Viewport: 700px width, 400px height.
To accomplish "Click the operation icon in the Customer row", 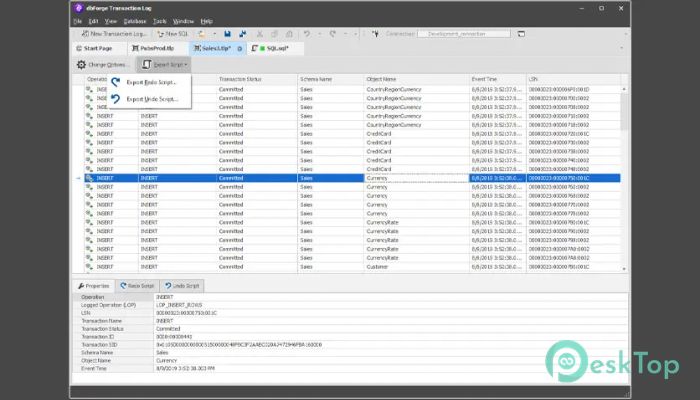I will (x=89, y=267).
